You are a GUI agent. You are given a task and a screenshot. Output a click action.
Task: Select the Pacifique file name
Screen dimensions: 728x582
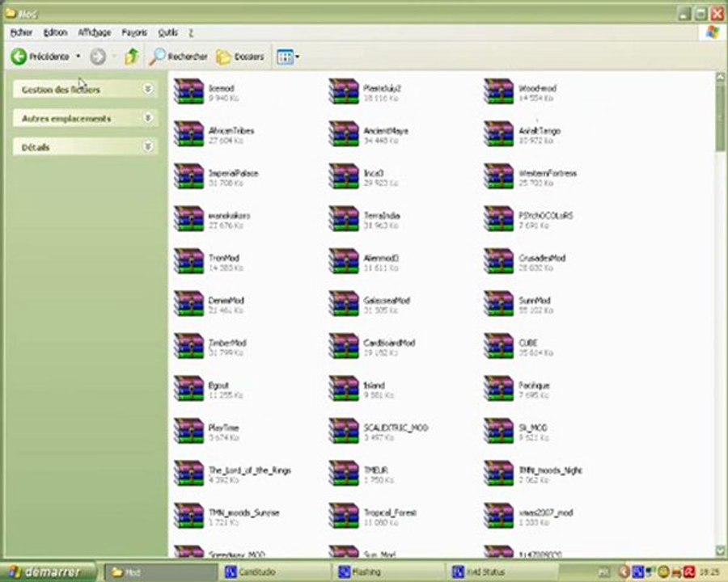coord(534,386)
